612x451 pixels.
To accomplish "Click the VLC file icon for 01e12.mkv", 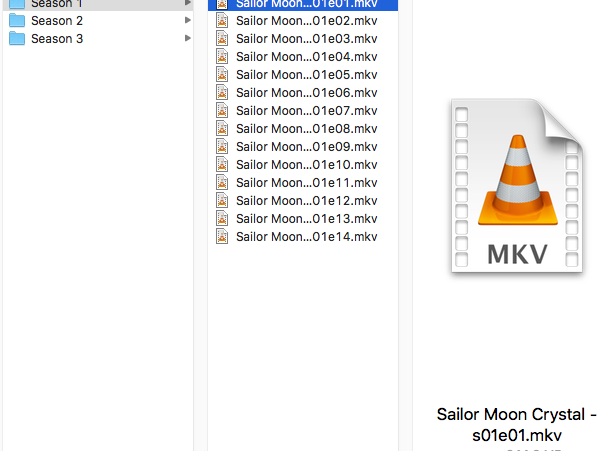I will pyautogui.click(x=222, y=200).
